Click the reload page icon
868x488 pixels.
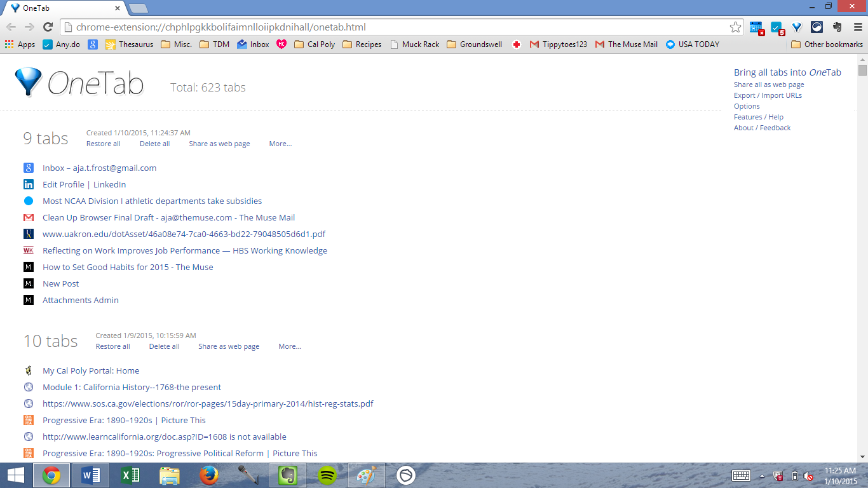pyautogui.click(x=48, y=27)
